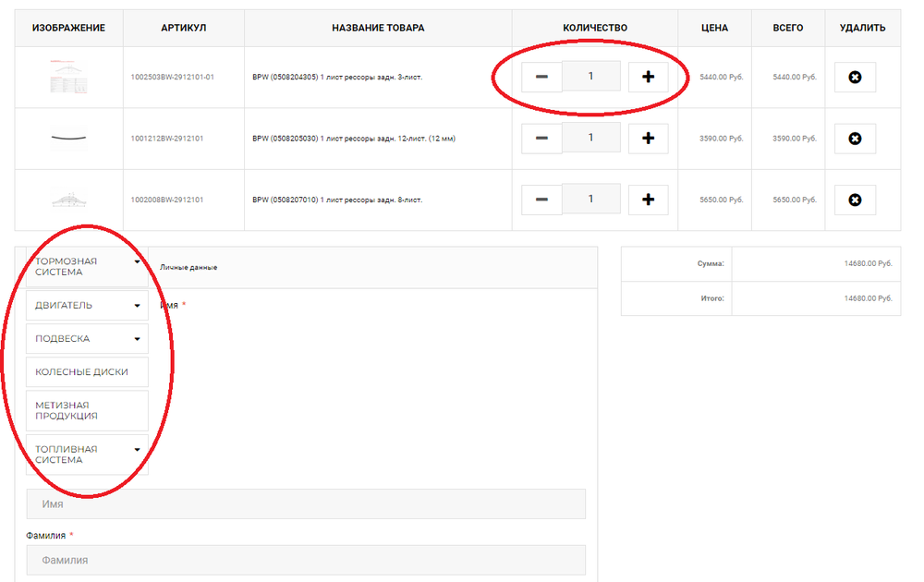Click the Имя text input field
Screen dimensions: 924x582
tap(306, 504)
